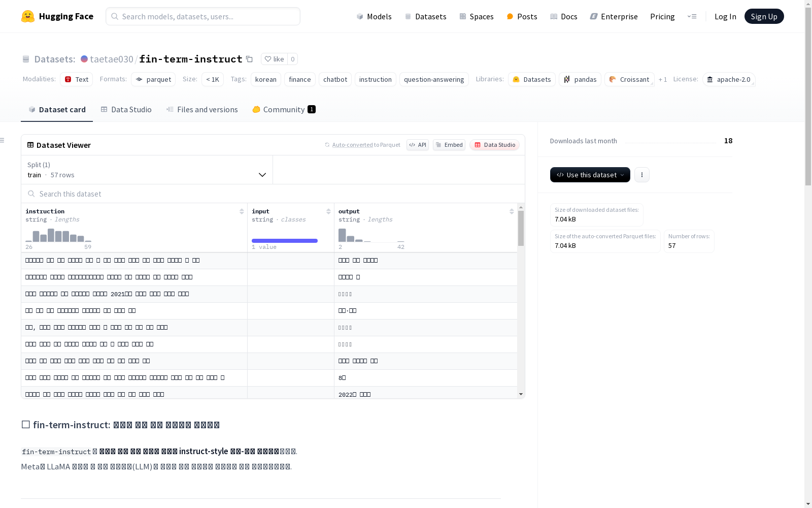The height and width of the screenshot is (508, 812).
Task: Sort by the output column arrows
Action: (512, 211)
